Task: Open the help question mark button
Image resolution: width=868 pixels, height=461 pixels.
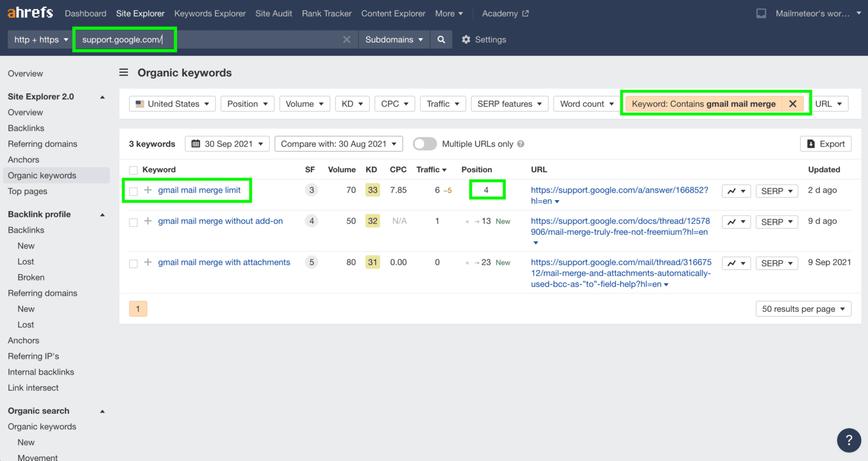Action: coord(849,440)
